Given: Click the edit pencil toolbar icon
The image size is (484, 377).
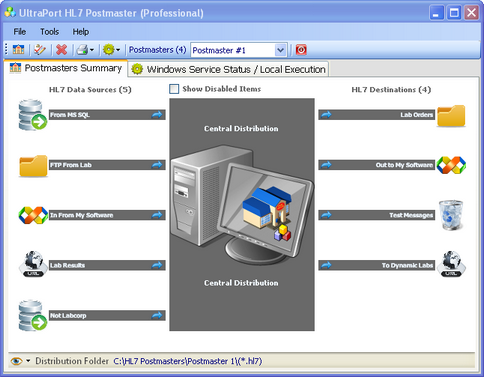Looking at the screenshot, I should pos(40,50).
